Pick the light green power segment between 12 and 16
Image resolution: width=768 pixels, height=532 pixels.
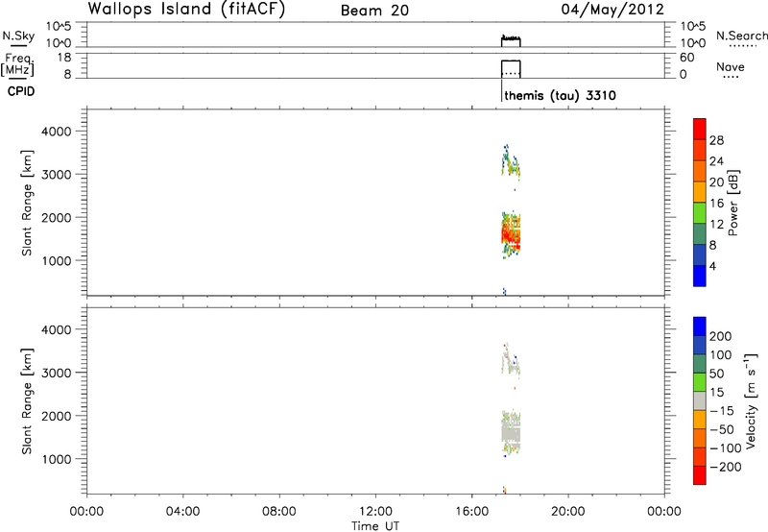[x=700, y=213]
